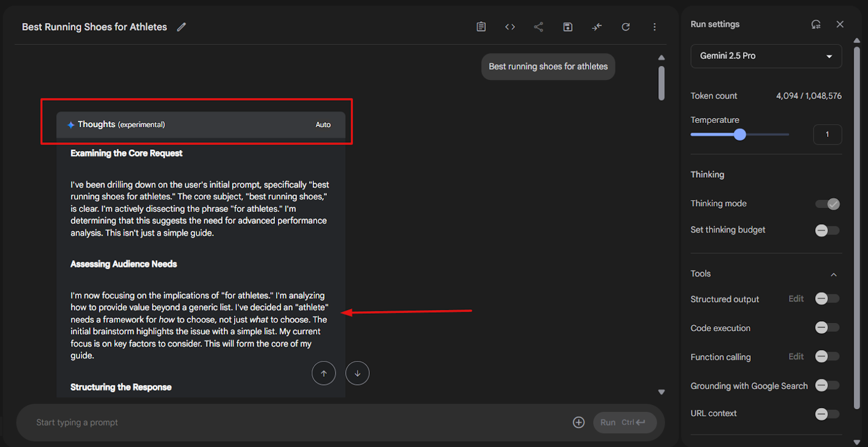Enable URL context toggle
Screen dimensions: 868x447
pos(827,414)
